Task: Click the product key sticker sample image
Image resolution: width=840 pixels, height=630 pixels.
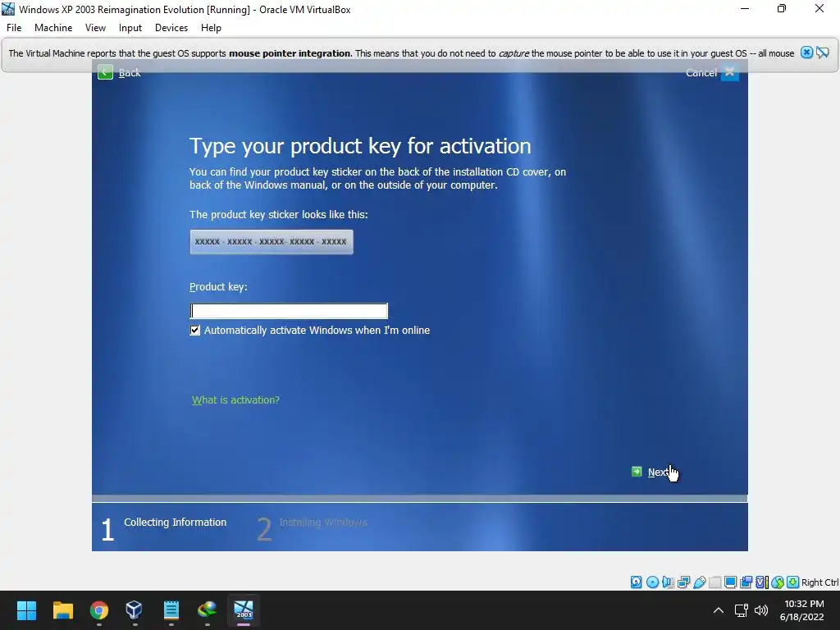Action: 271,242
